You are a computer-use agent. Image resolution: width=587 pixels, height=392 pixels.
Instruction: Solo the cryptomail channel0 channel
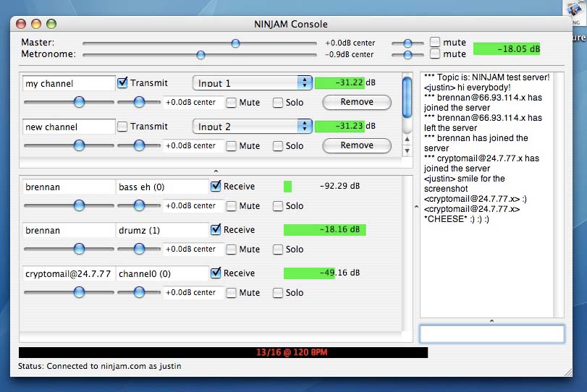[278, 293]
